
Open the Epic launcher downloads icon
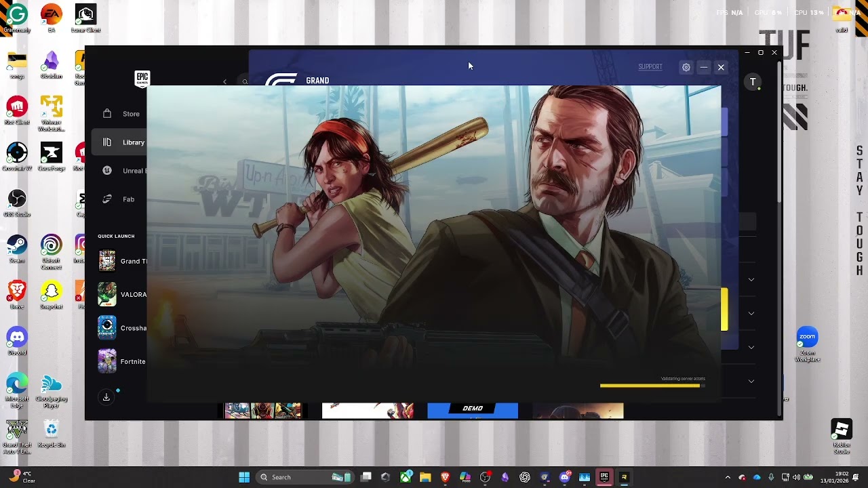click(106, 397)
